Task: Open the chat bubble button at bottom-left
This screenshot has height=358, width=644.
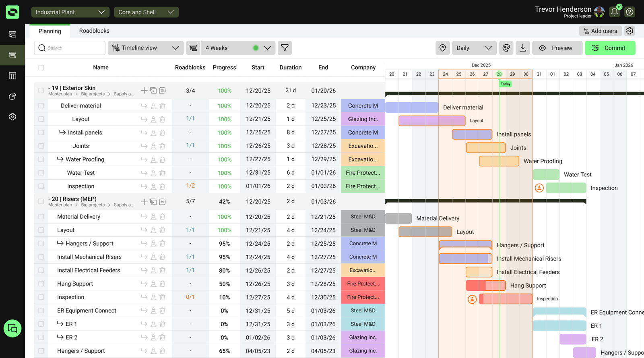Action: click(12, 328)
